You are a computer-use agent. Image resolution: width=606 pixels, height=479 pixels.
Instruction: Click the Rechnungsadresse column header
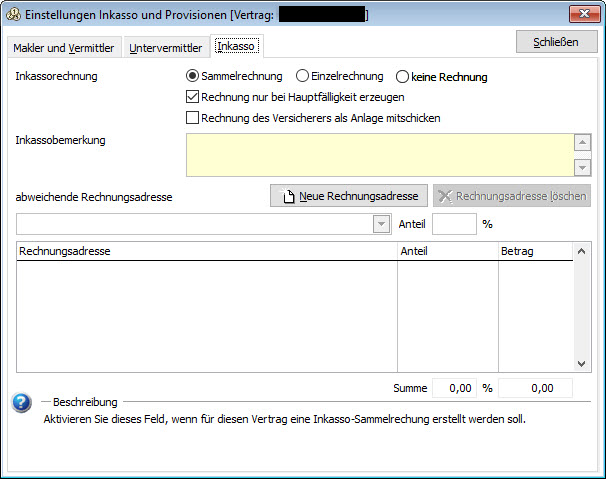tap(207, 252)
